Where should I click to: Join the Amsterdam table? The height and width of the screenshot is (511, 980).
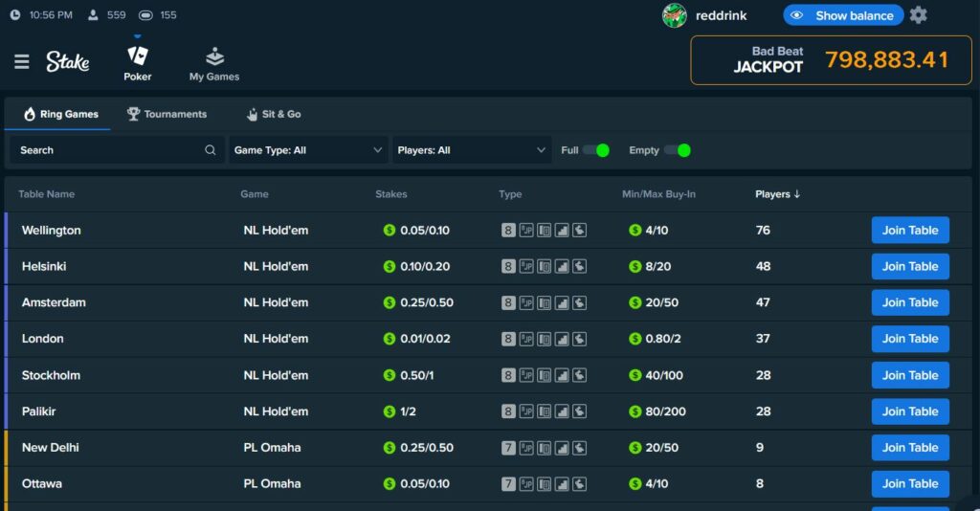909,302
